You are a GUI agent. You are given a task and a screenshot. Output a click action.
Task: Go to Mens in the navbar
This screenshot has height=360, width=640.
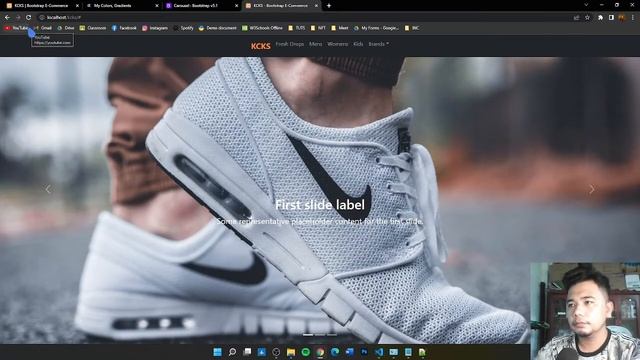316,44
